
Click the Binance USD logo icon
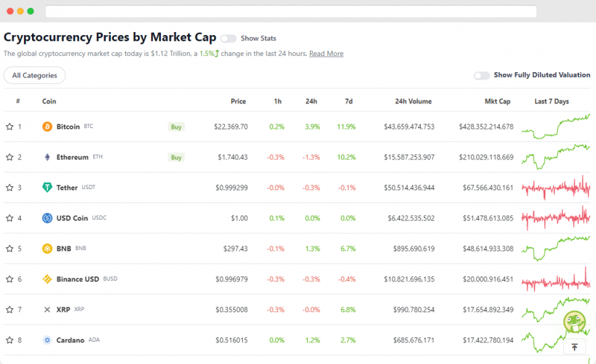47,279
